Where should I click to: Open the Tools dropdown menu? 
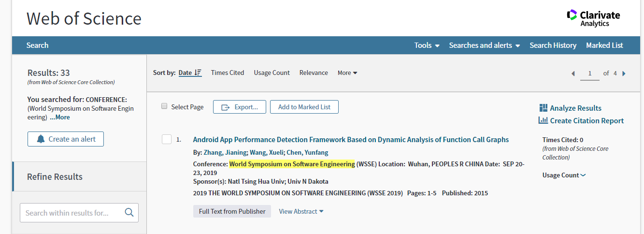point(427,45)
